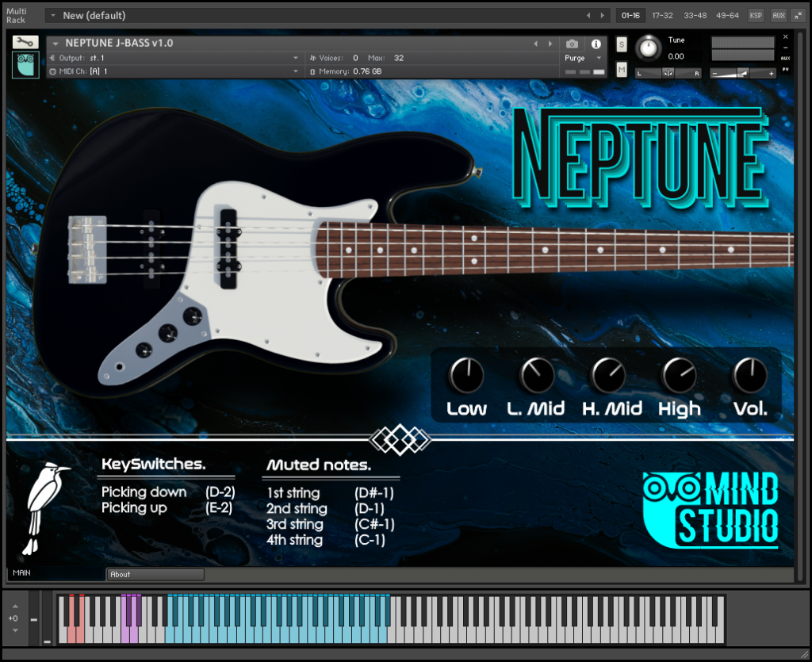
Task: Expand the Purge dropdown arrow
Action: click(599, 57)
